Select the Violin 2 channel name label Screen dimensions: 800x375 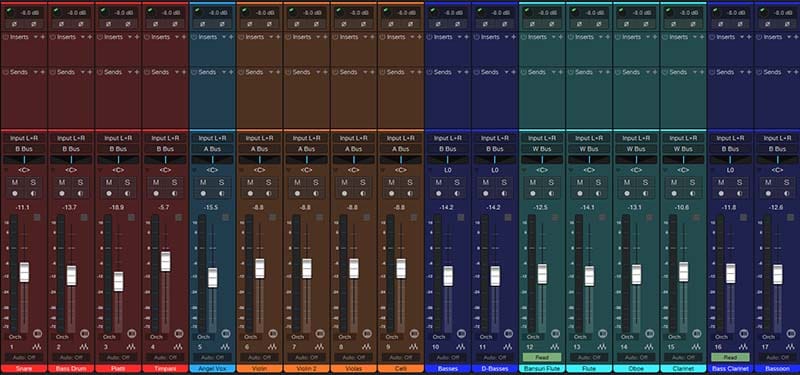pos(307,368)
